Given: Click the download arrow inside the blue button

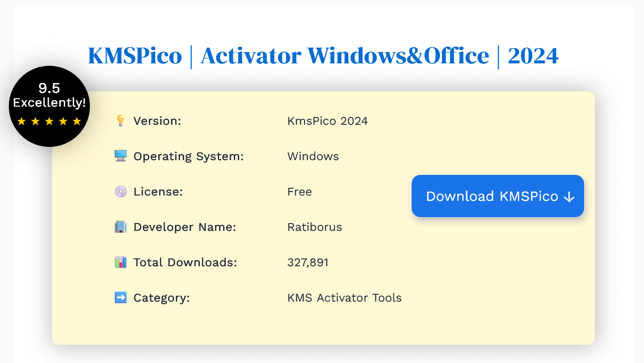Looking at the screenshot, I should pos(569,196).
